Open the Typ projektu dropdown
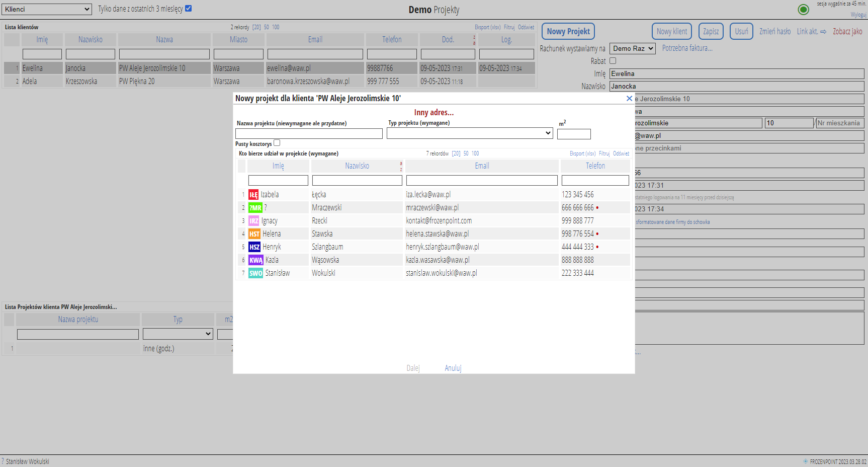 click(x=470, y=133)
